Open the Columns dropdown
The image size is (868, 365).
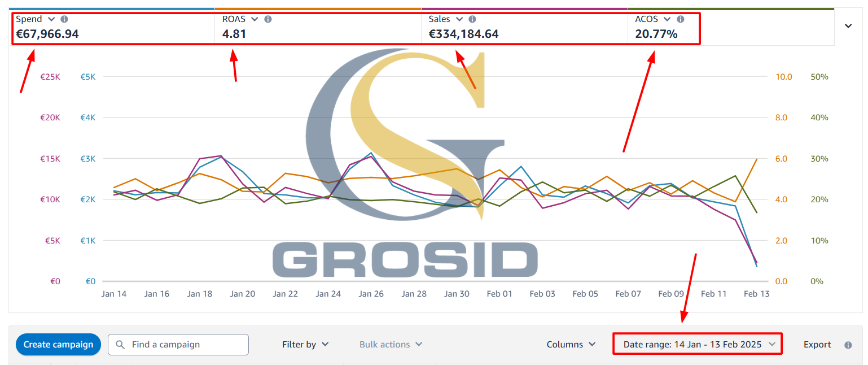point(571,345)
